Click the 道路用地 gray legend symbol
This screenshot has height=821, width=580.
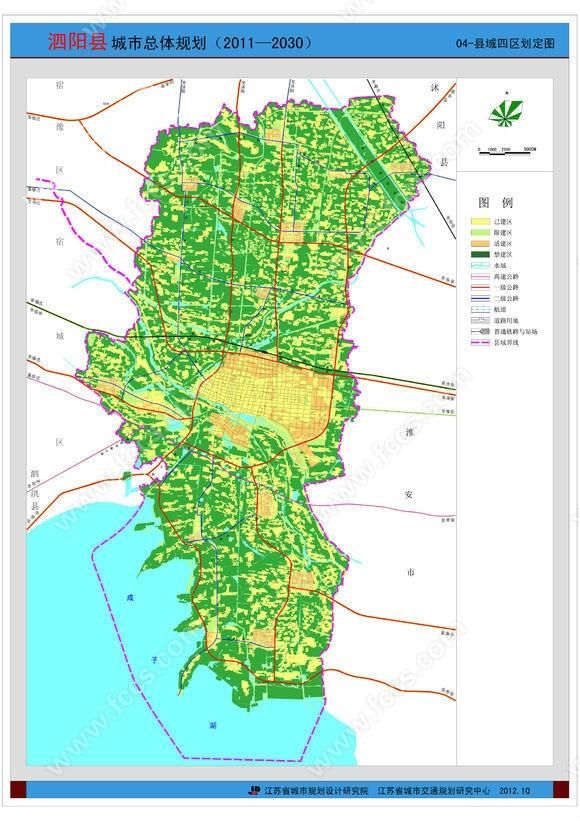[481, 320]
